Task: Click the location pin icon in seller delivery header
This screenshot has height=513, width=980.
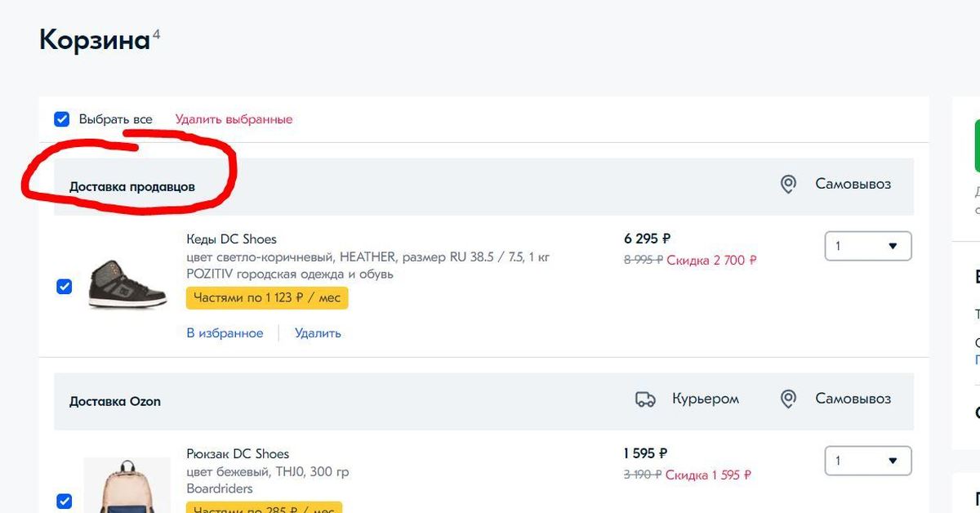Action: tap(788, 185)
